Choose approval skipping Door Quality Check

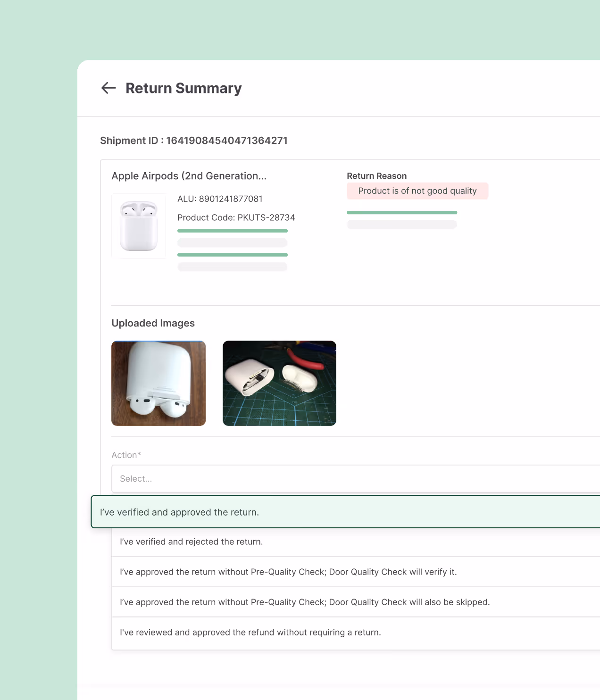(305, 602)
